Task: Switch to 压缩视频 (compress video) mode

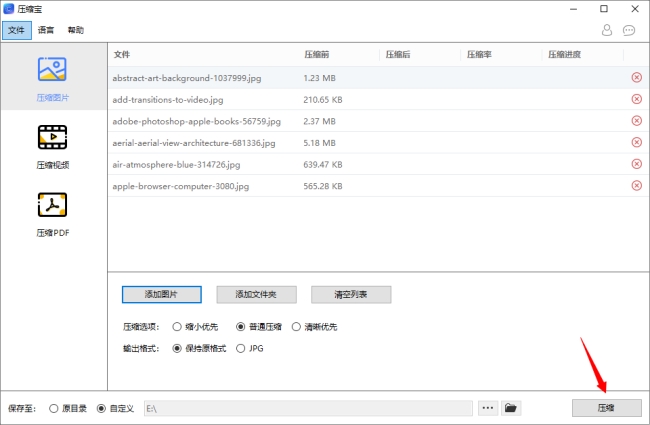Action: 53,146
